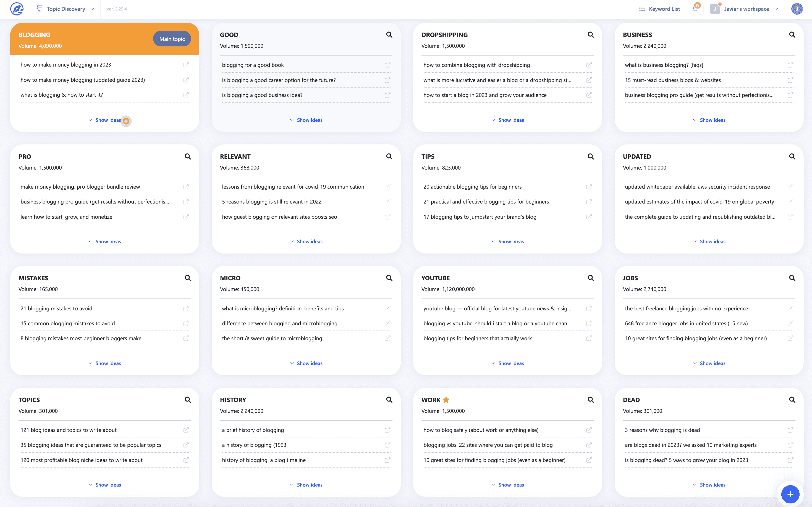The image size is (812, 507).
Task: Search the RELEVANT topic magnifier icon
Action: [389, 156]
